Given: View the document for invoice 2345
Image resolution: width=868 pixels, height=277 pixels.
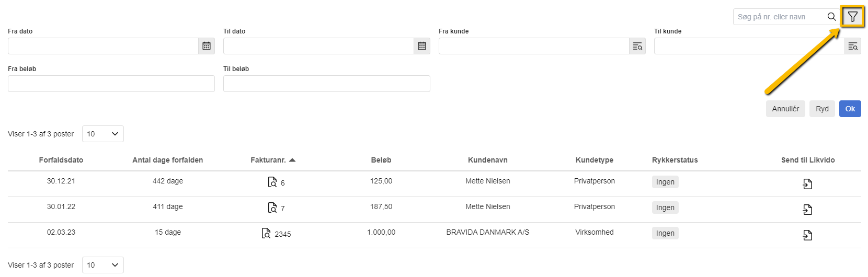Looking at the screenshot, I should [266, 233].
